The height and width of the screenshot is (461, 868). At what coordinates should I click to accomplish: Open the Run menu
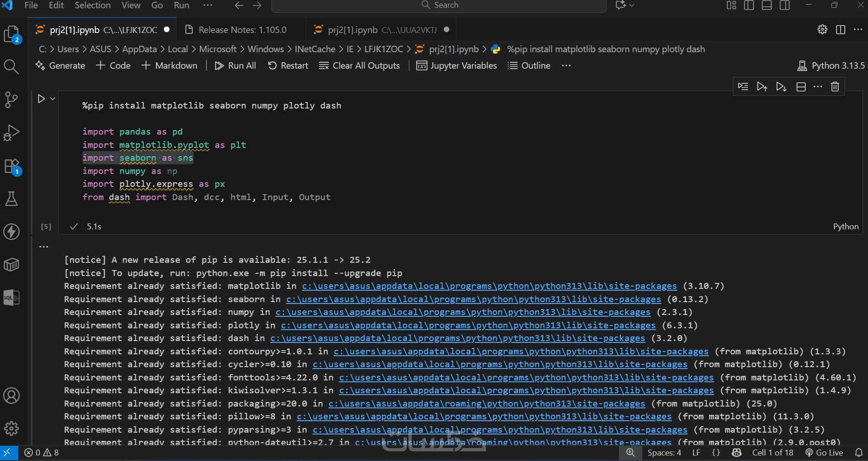pos(181,5)
